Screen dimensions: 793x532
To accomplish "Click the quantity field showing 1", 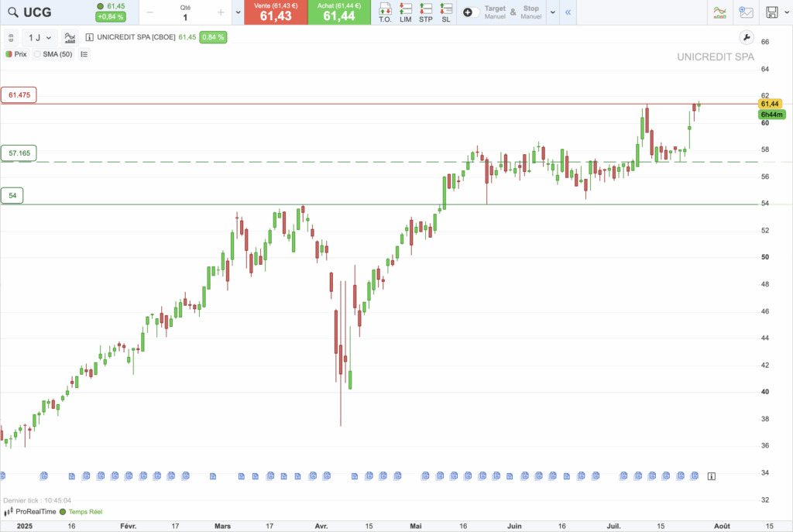I will [185, 17].
